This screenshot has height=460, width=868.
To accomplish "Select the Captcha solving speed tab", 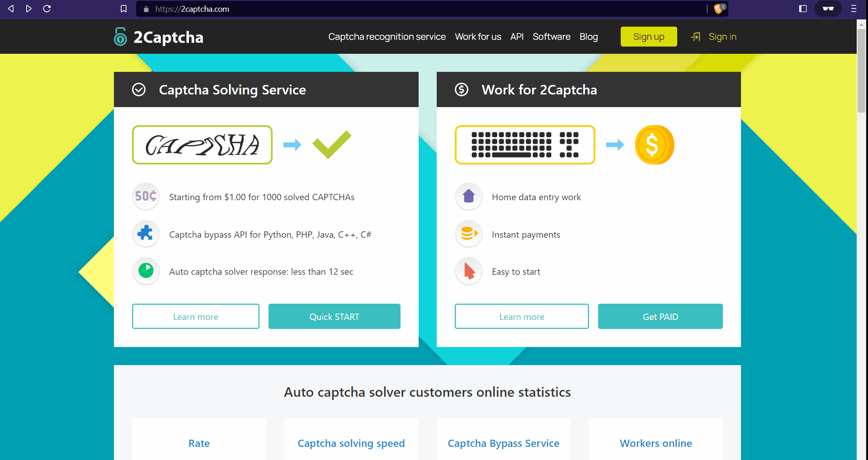I will coord(351,443).
